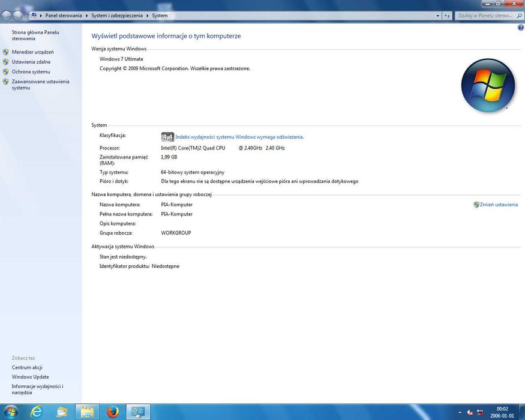Click the shield icon next to Zmień ustawienia
The width and height of the screenshot is (525, 420).
coord(476,205)
